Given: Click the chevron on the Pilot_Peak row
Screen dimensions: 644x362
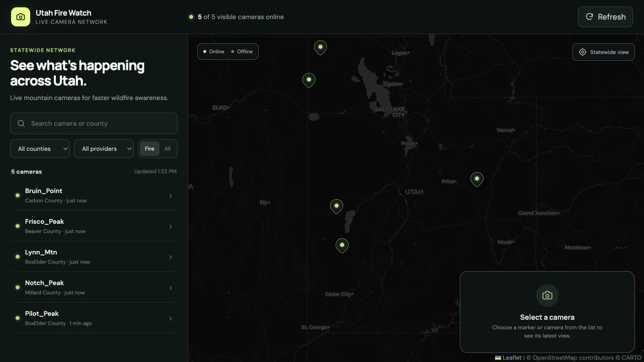Looking at the screenshot, I should tap(171, 318).
